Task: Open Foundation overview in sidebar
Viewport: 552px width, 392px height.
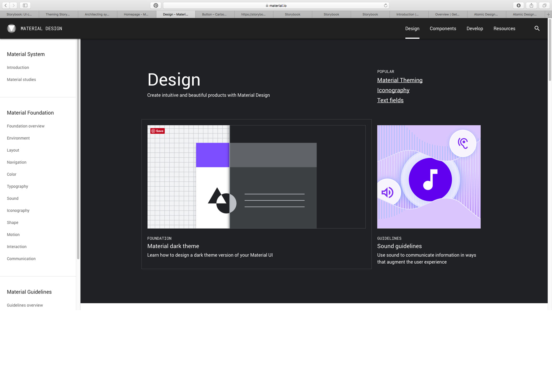Action: pos(26,126)
